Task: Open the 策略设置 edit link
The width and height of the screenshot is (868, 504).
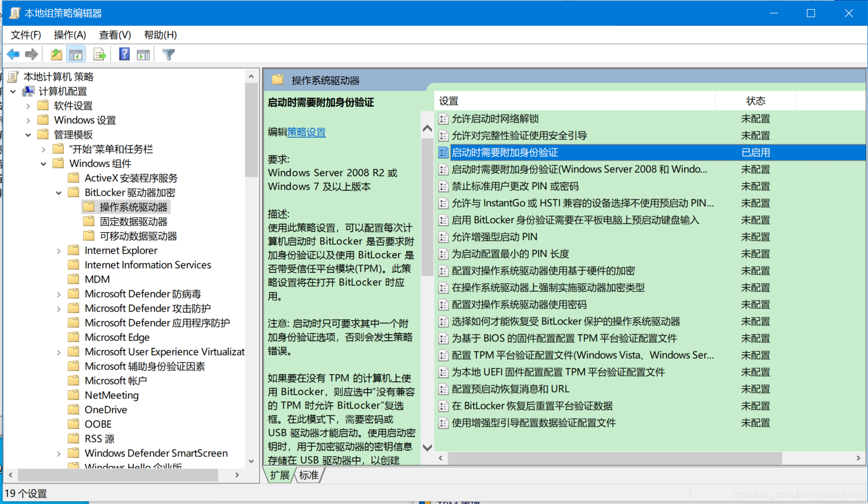Action: (306, 132)
